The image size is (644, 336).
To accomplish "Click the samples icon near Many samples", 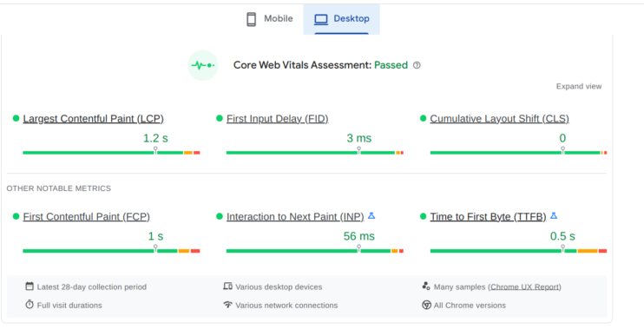I will click(x=426, y=286).
